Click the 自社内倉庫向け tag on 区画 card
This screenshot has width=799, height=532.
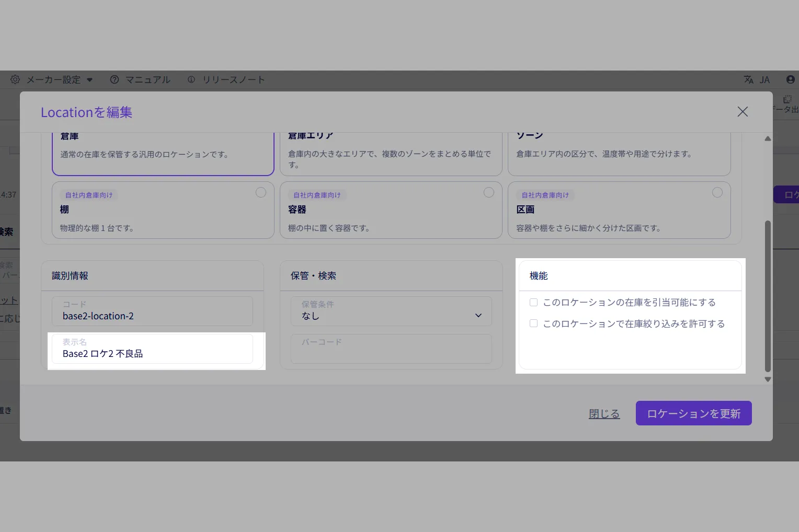545,195
